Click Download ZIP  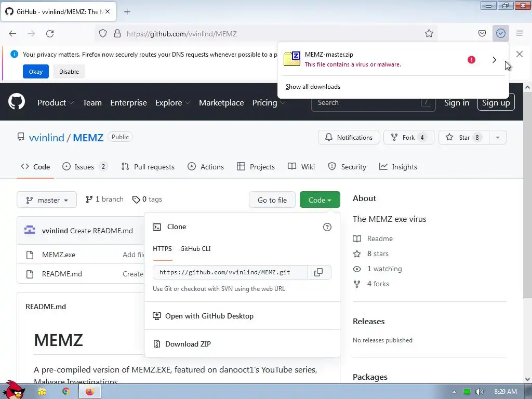(x=188, y=344)
